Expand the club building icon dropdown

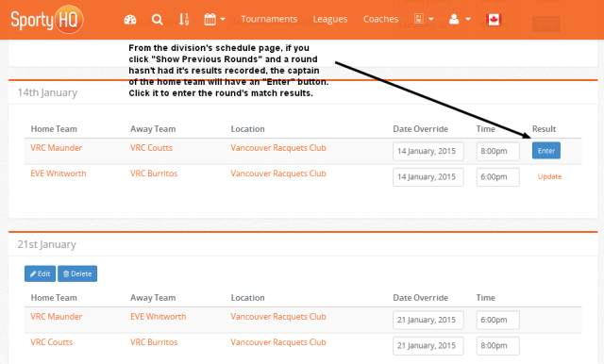pos(424,19)
